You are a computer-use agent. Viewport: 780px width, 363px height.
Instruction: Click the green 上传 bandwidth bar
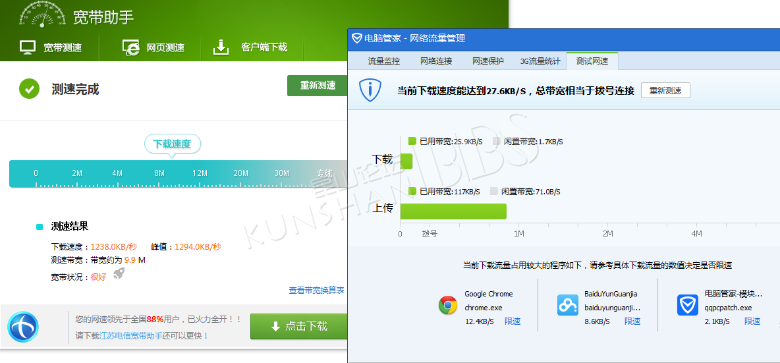tap(453, 211)
